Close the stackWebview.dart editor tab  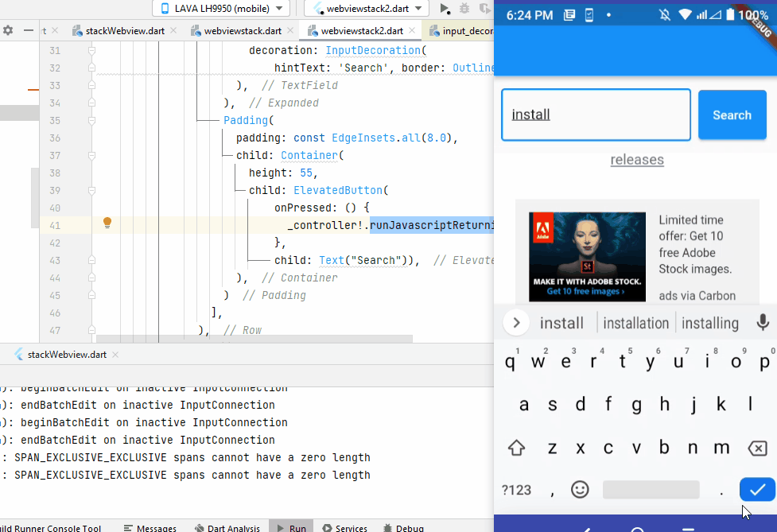(x=173, y=31)
